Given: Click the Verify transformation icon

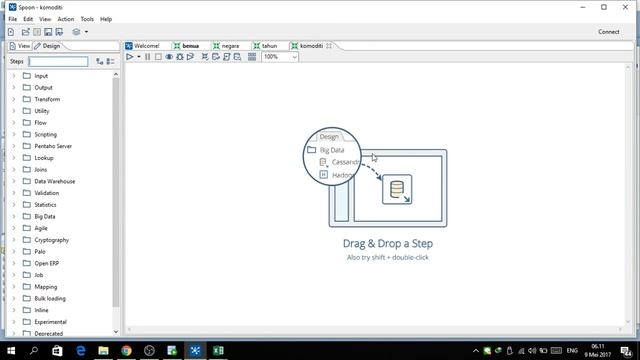Looking at the screenshot, I should (205, 57).
